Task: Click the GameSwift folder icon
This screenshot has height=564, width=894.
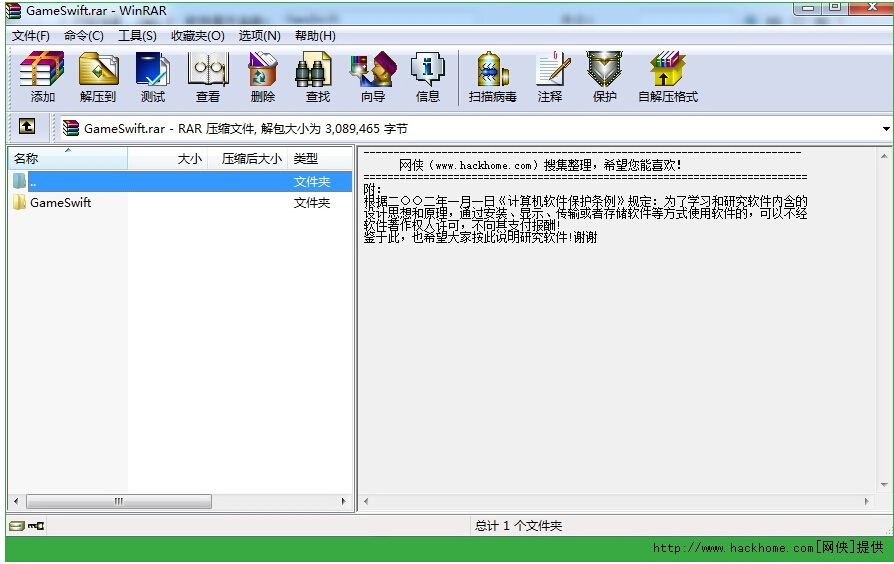Action: 19,202
